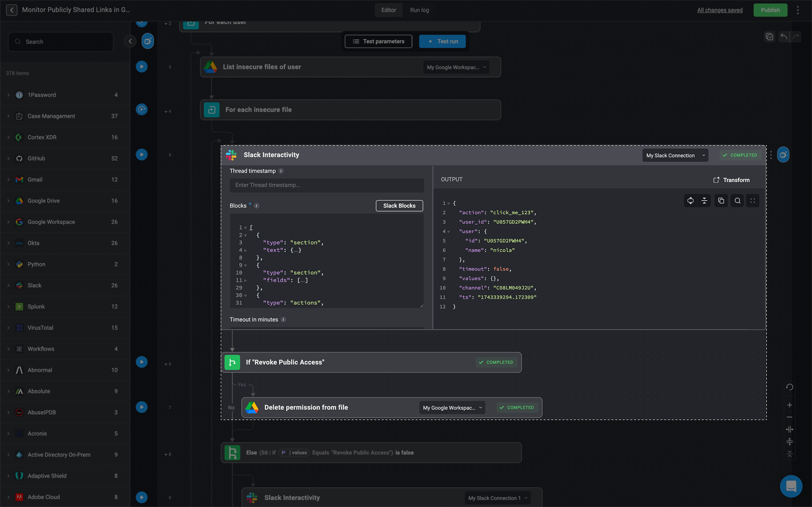Expand the 1Password category

click(x=8, y=95)
